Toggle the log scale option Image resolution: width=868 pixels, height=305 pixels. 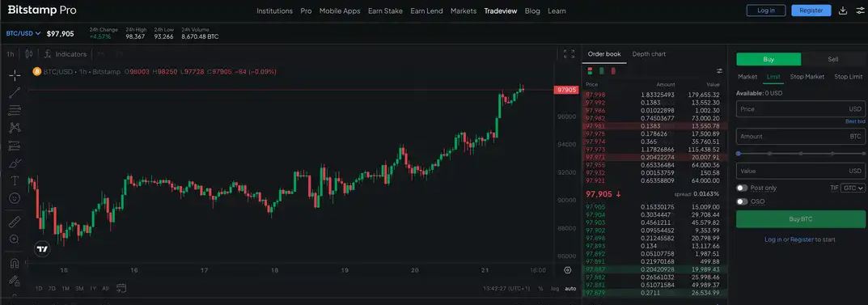555,288
